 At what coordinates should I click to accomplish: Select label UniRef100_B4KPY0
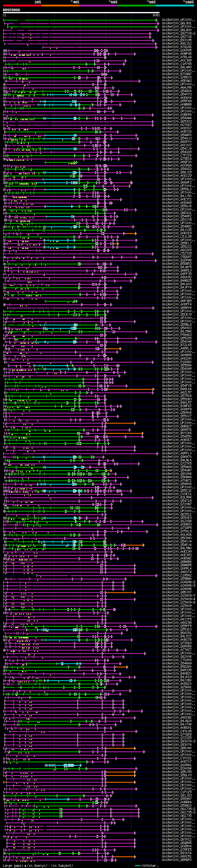pyautogui.click(x=177, y=142)
